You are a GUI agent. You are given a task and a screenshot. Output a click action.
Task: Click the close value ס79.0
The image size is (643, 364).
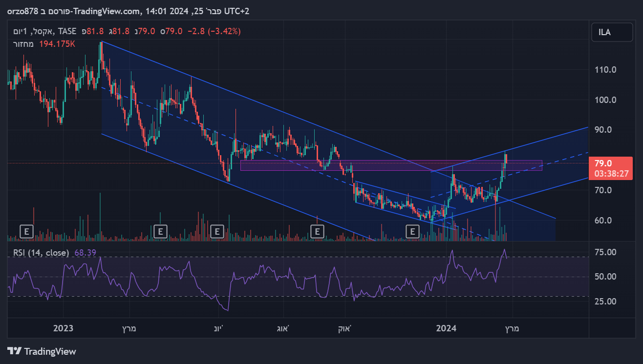(171, 31)
